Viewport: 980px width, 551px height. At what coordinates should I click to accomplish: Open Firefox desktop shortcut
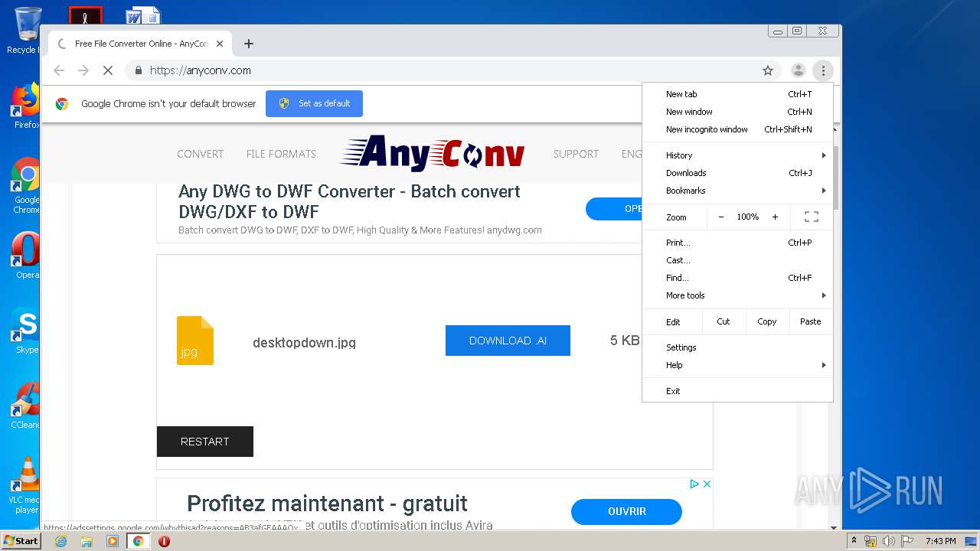[26, 106]
